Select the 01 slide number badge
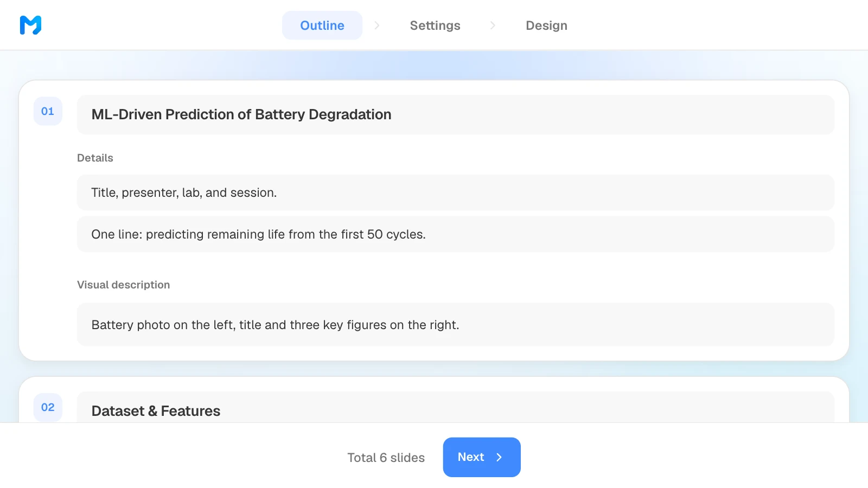The image size is (868, 488). click(x=48, y=111)
